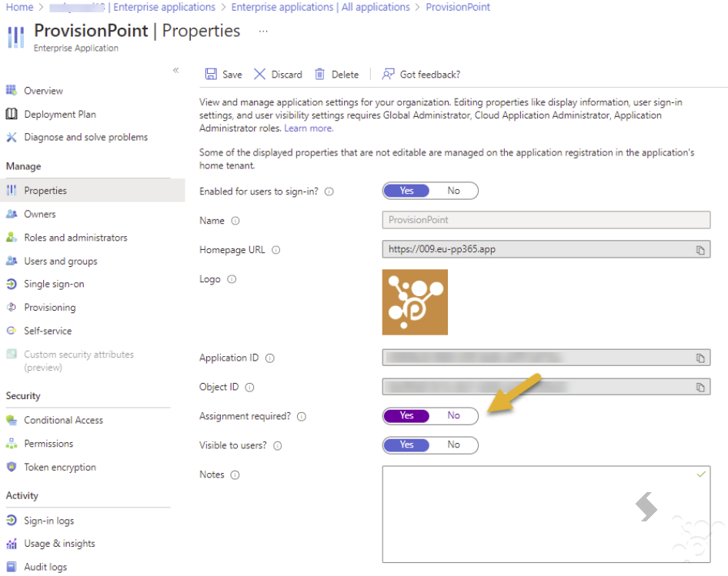Click the Usage & insights chart icon
728x576 pixels.
pyautogui.click(x=12, y=544)
